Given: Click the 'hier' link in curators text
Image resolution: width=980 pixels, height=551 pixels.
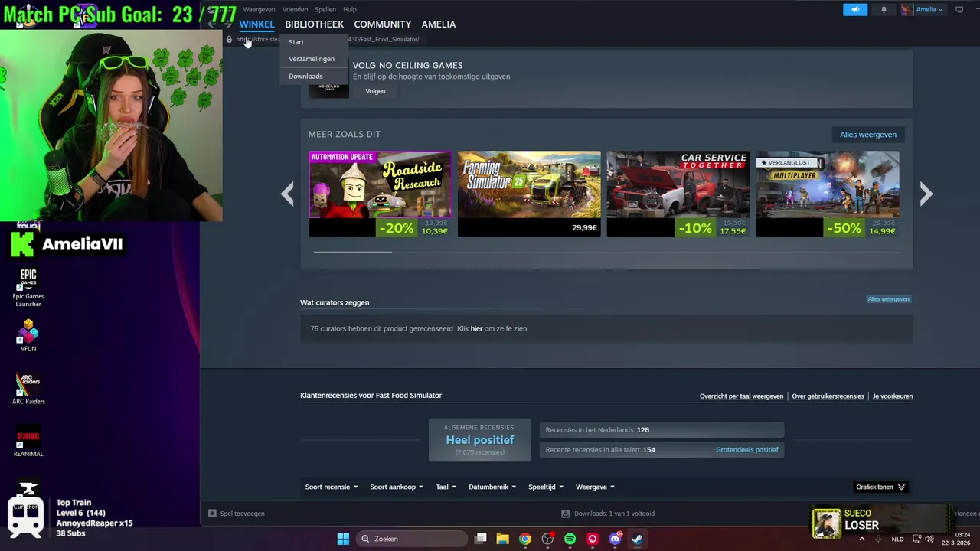Looking at the screenshot, I should click(x=476, y=329).
